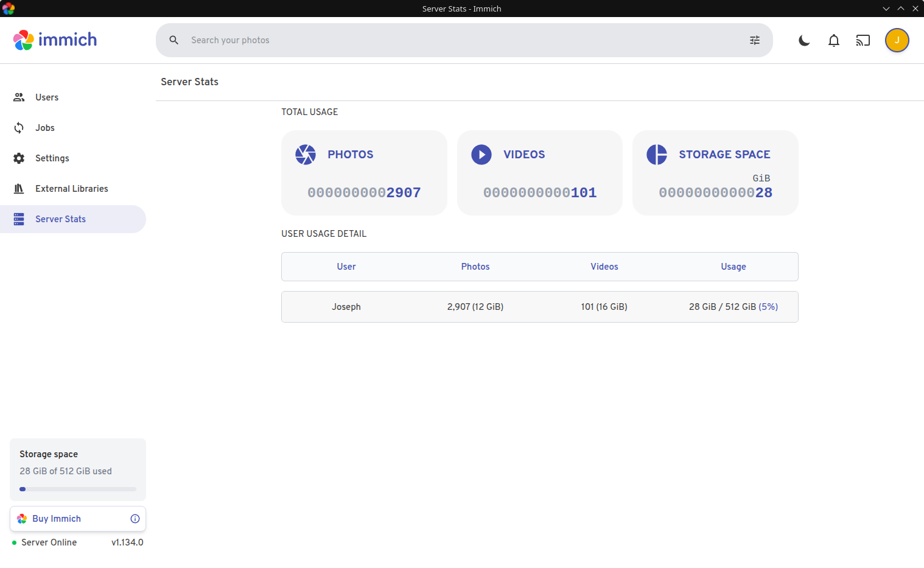Image resolution: width=924 pixels, height=568 pixels.
Task: Click the Photos aperture icon on the stats card
Action: pyautogui.click(x=306, y=154)
